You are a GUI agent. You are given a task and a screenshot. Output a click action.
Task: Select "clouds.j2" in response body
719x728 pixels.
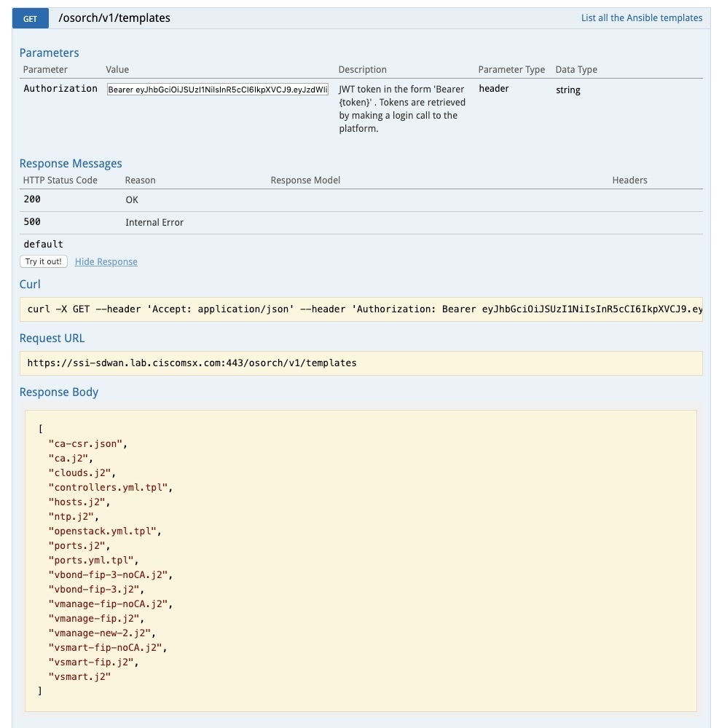point(80,472)
